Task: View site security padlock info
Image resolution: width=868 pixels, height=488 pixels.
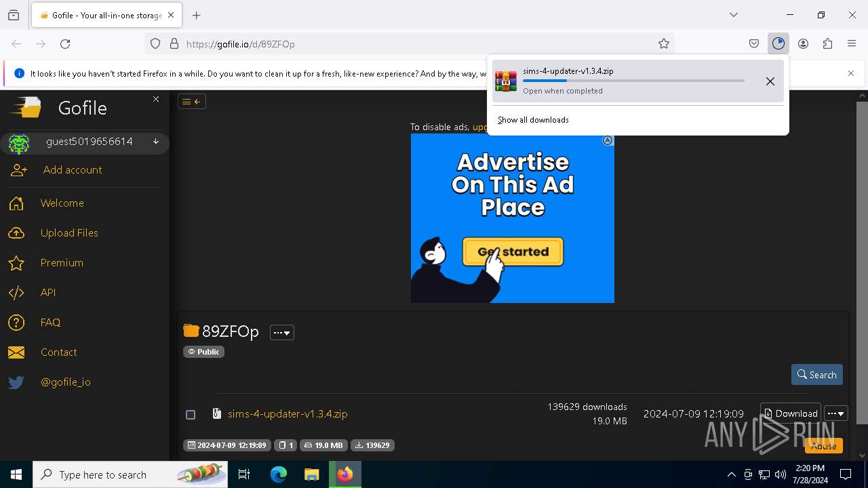Action: pyautogui.click(x=174, y=44)
